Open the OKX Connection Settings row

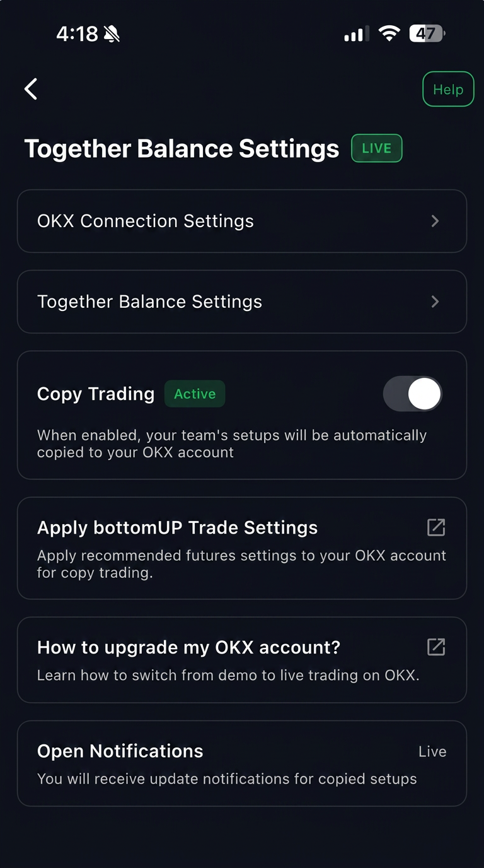(241, 221)
